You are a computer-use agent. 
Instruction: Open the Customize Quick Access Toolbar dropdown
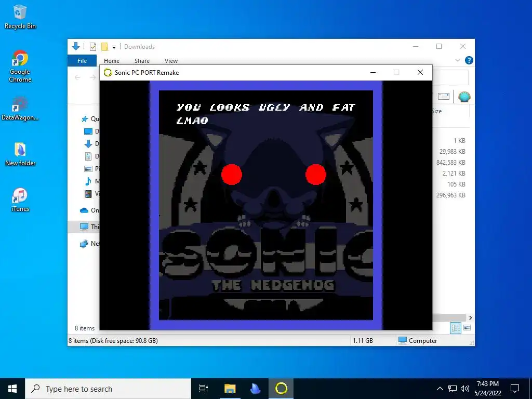click(114, 47)
